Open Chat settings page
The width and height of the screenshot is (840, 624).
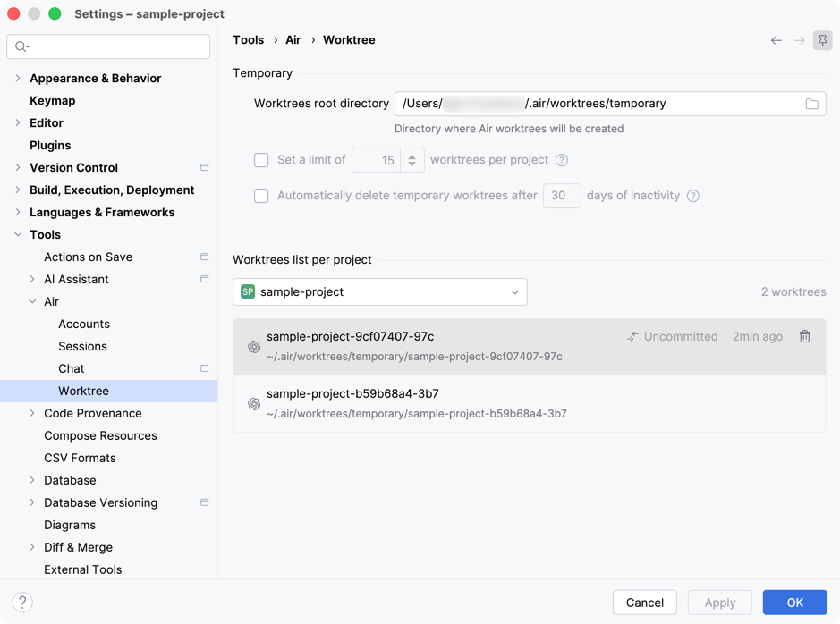point(72,368)
